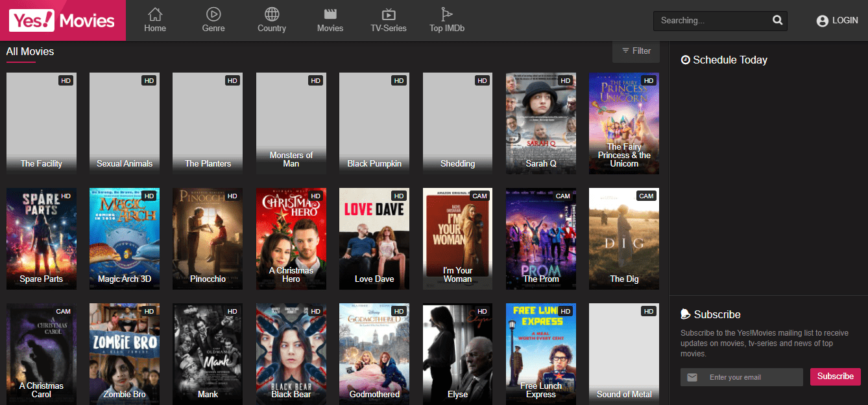The image size is (868, 405).
Task: Open The Dig movie poster
Action: 624,238
